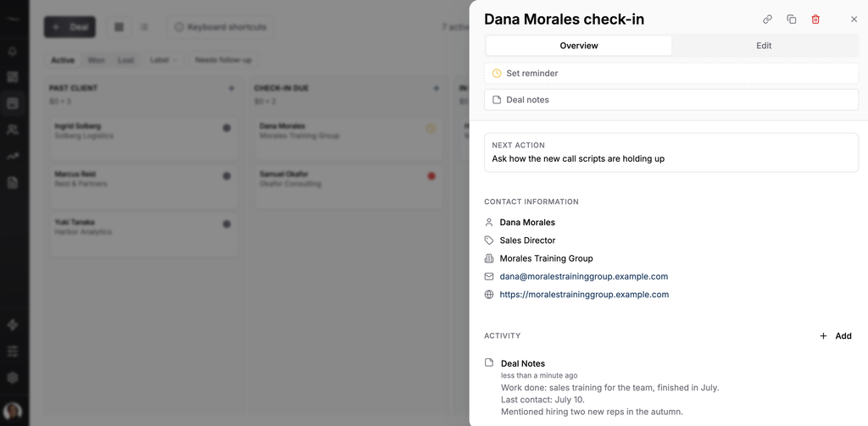868x426 pixels.
Task: Click the PAST CLIENT column header
Action: coord(73,88)
